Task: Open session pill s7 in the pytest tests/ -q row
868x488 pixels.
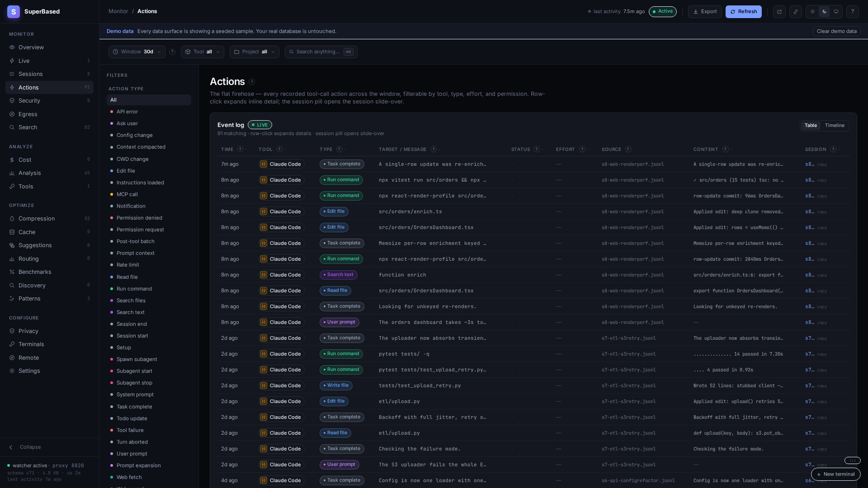Action: (x=810, y=354)
